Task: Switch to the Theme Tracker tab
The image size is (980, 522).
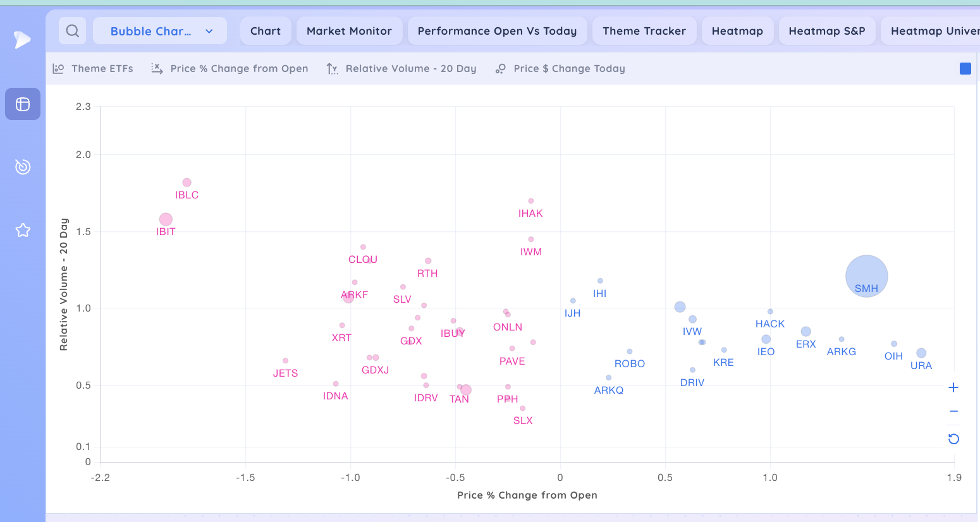Action: [644, 31]
